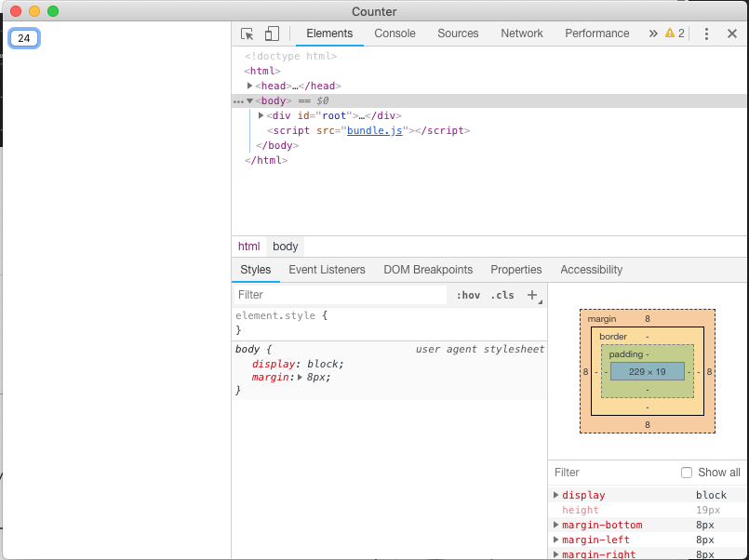
Task: Select body in the breadcrumb
Action: pos(285,247)
